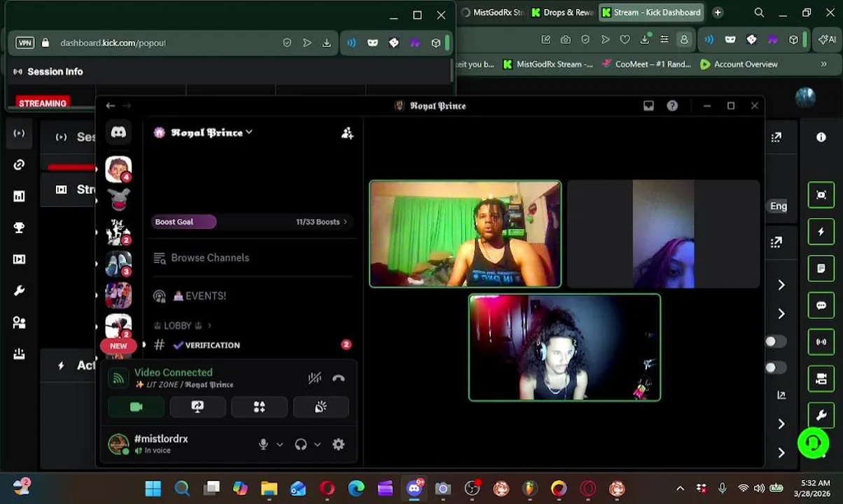Show hidden tray icons arrow
Viewport: 843px width, 504px height.
(680, 489)
